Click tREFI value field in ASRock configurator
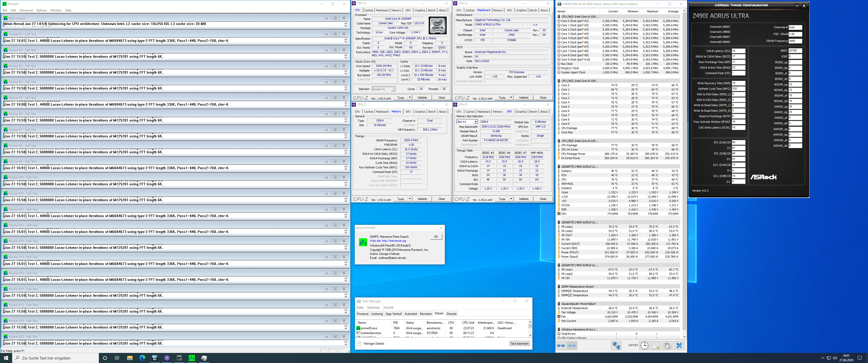The width and height of the screenshot is (868, 363). click(x=795, y=50)
